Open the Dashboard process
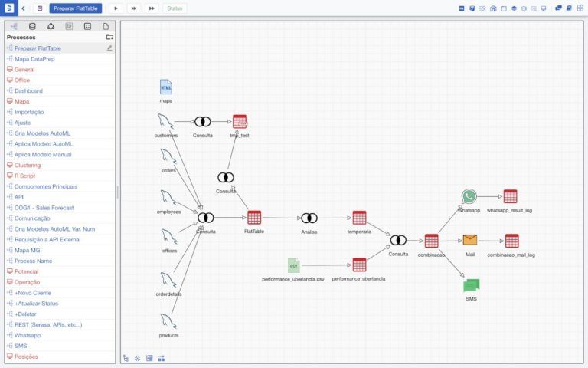The height and width of the screenshot is (368, 588). pos(28,90)
